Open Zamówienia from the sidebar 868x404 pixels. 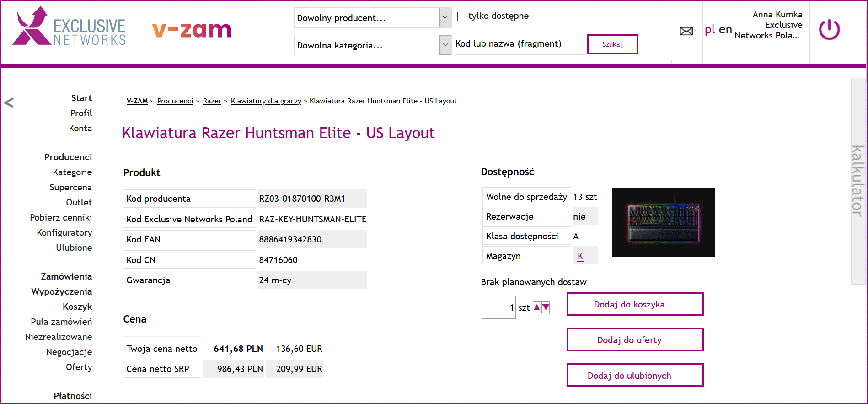66,276
